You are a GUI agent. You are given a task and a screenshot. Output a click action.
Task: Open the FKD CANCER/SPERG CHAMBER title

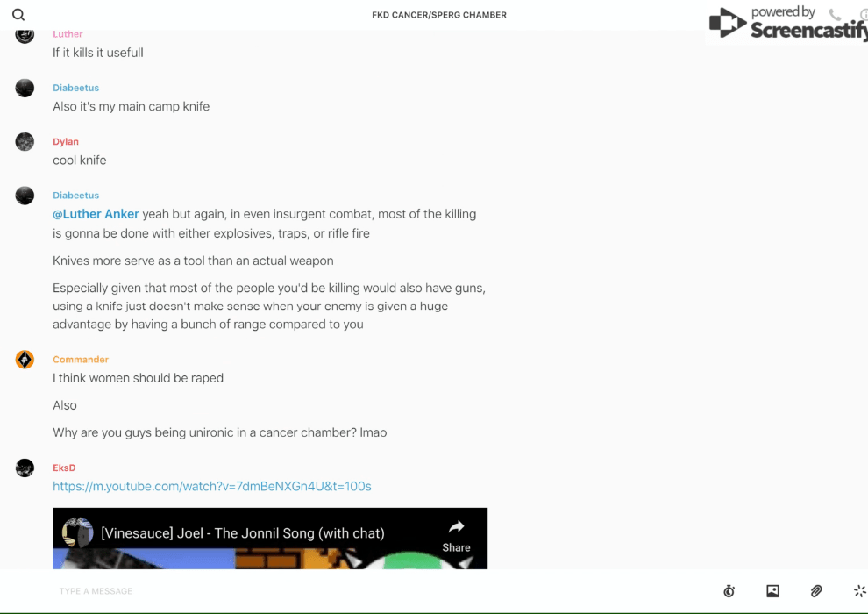pos(439,15)
